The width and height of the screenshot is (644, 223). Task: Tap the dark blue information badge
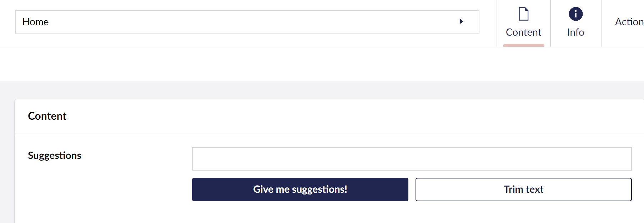(575, 14)
